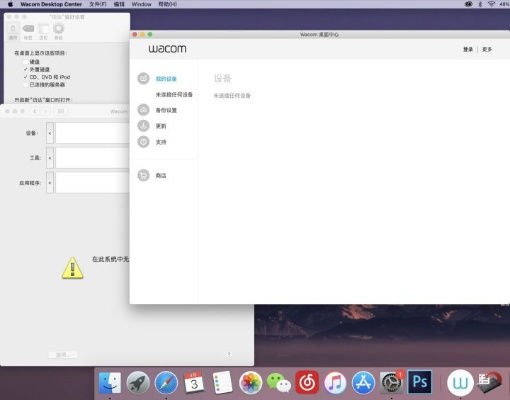This screenshot has width=510, height=400.
Task: Open My Devices (我的设备) sidebar icon
Action: pyautogui.click(x=143, y=78)
